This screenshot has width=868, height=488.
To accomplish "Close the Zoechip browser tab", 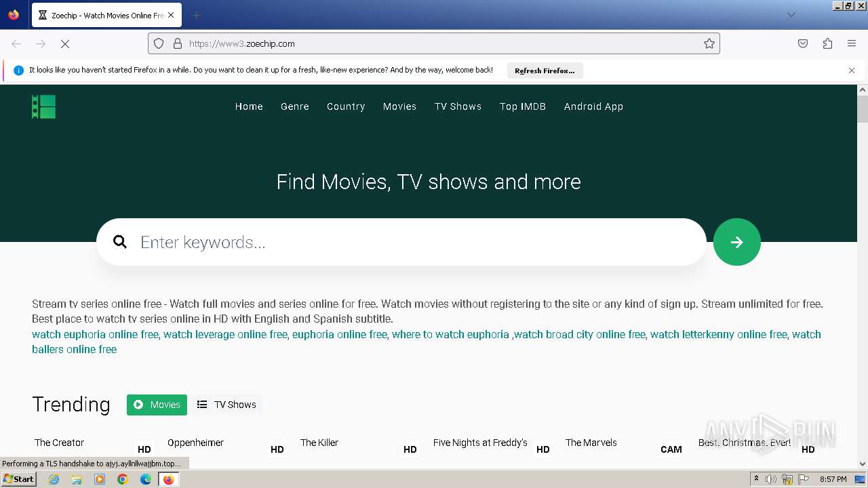I will point(171,15).
